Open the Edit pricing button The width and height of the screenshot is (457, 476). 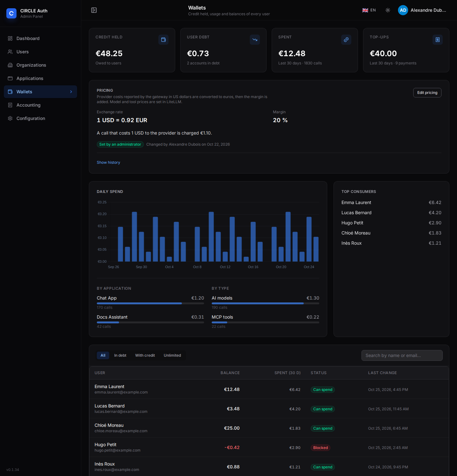(427, 93)
